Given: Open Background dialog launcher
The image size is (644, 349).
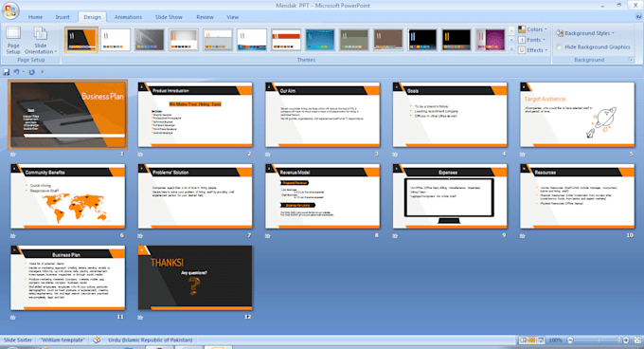Looking at the screenshot, I should [x=631, y=60].
